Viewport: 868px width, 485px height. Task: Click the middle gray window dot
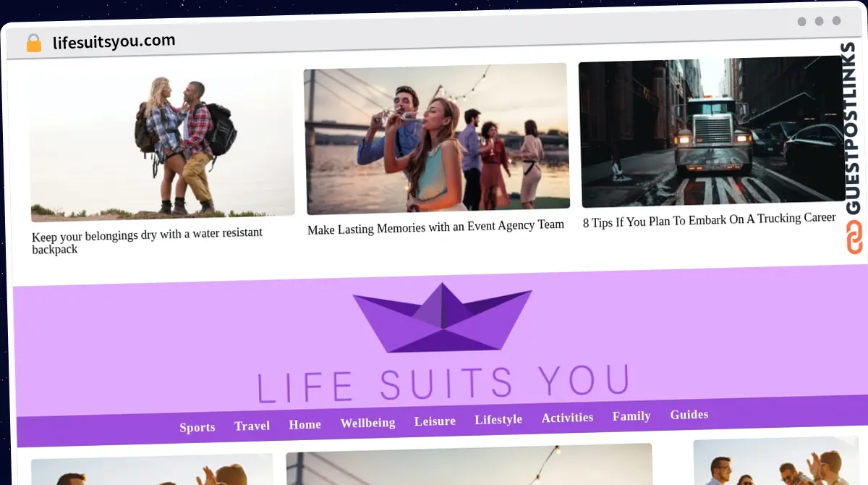[819, 21]
